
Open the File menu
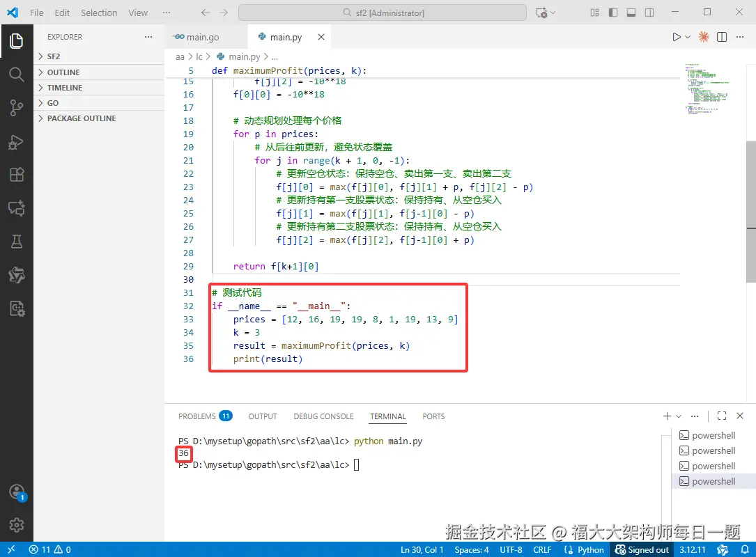[37, 13]
